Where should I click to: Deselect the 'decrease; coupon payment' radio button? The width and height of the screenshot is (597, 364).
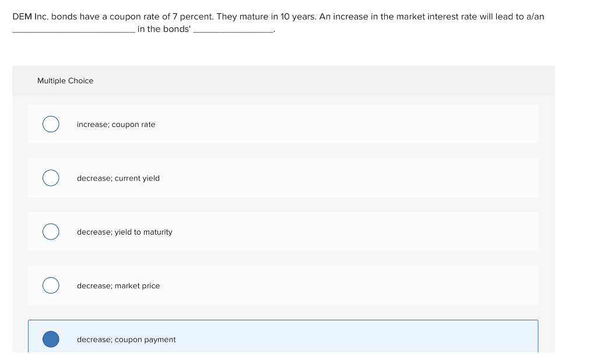click(x=51, y=339)
